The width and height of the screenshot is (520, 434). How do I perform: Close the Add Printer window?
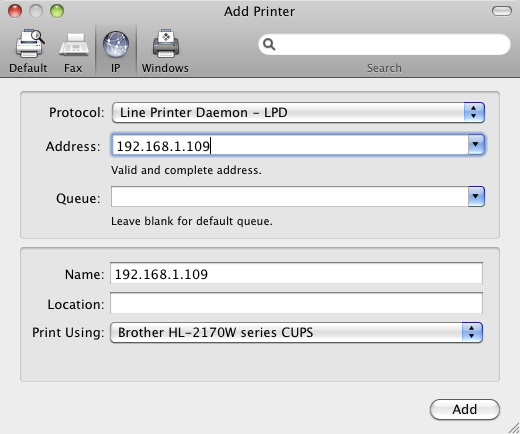click(15, 11)
